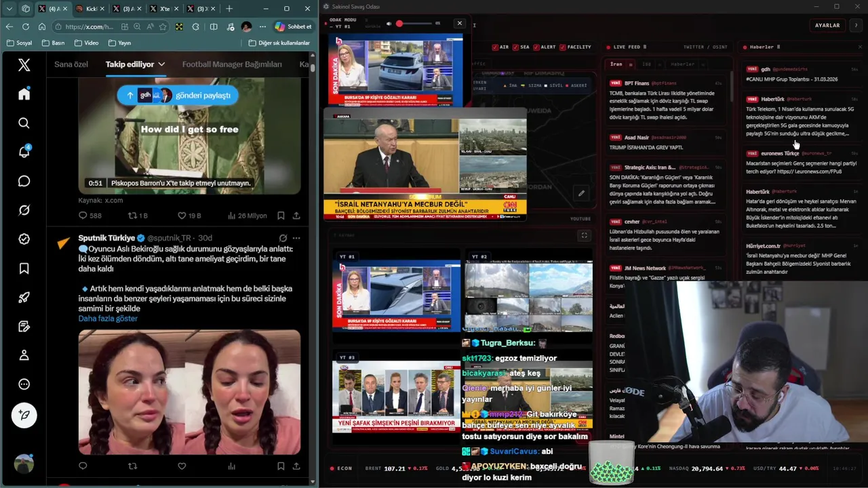Select the İran tab in live feed
The image size is (868, 488).
click(x=616, y=64)
